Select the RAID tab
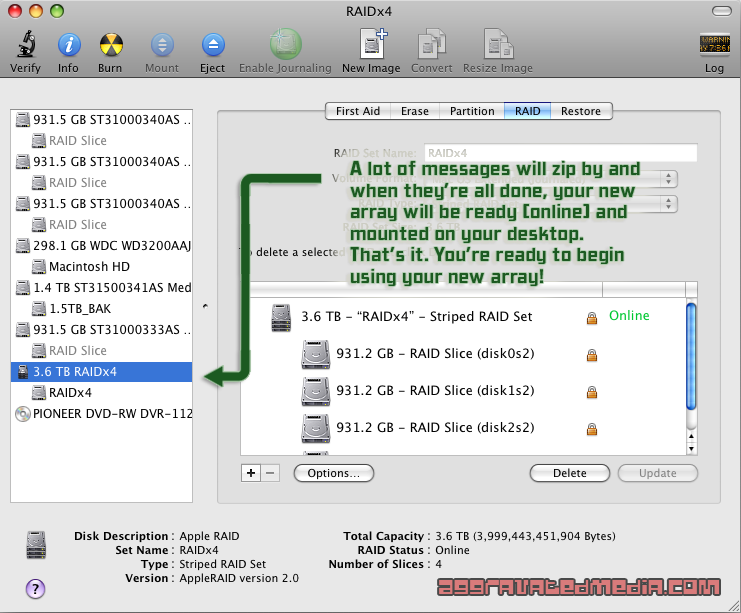Image resolution: width=741 pixels, height=613 pixels. [x=527, y=111]
